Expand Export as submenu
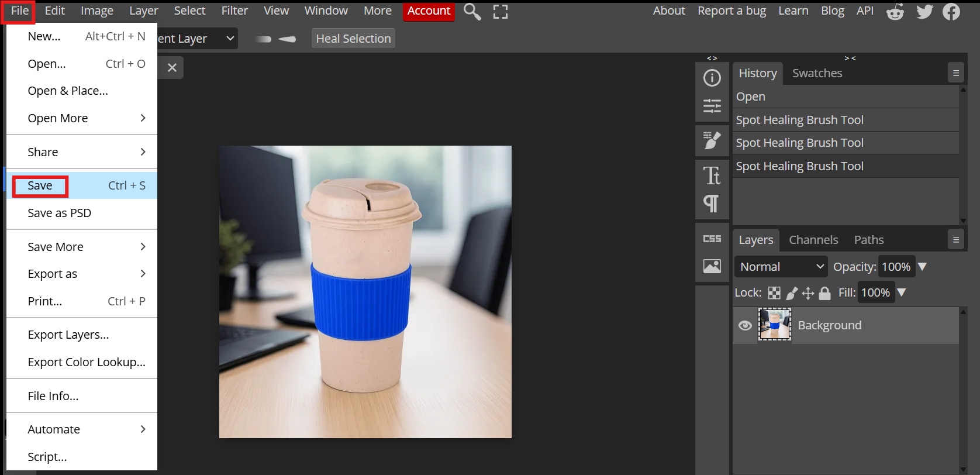The width and height of the screenshot is (980, 475). coord(82,274)
